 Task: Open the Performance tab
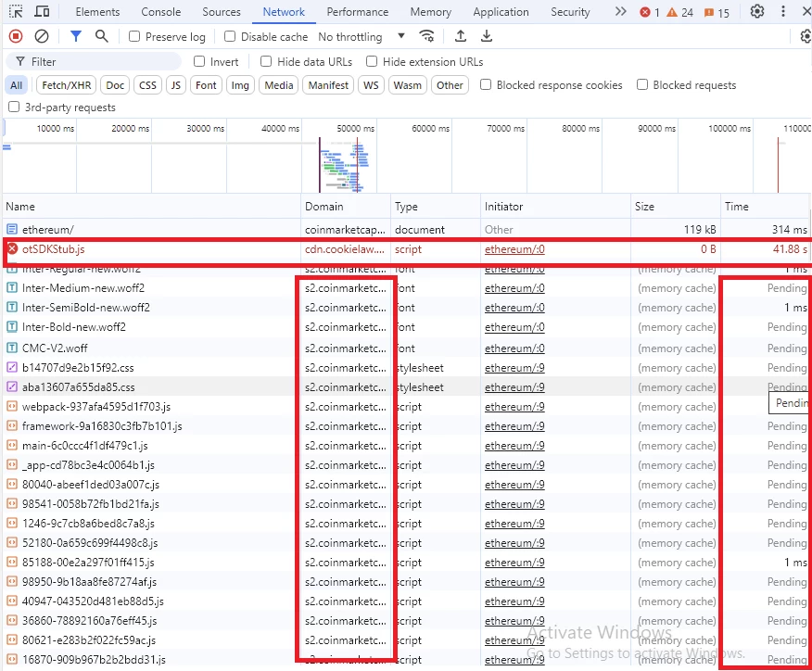(x=357, y=11)
